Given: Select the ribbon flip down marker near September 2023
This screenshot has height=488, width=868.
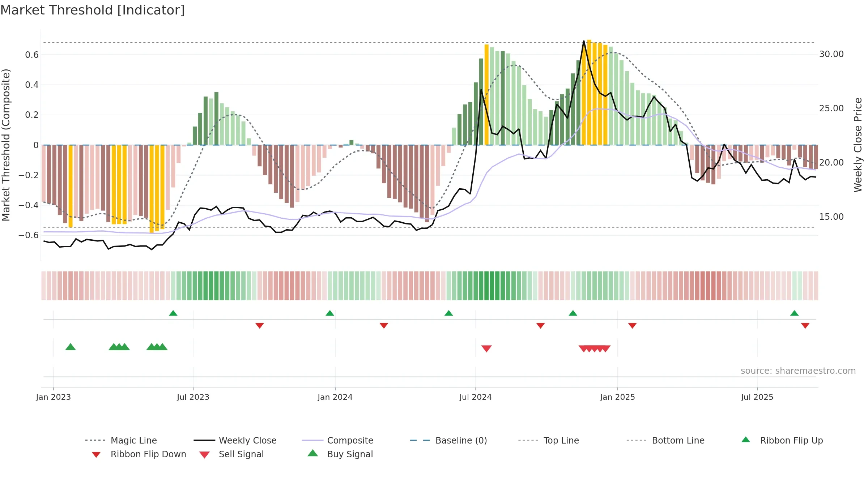Looking at the screenshot, I should pyautogui.click(x=260, y=326).
